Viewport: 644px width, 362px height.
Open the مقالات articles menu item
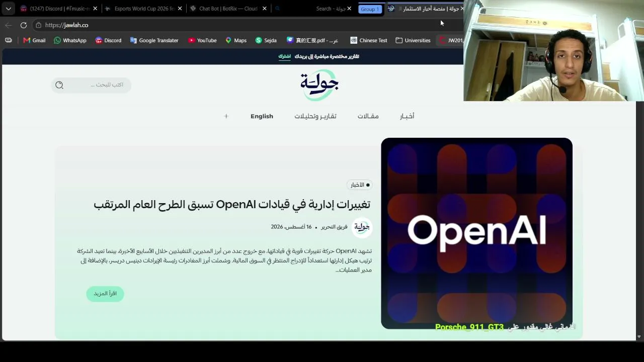pos(368,116)
